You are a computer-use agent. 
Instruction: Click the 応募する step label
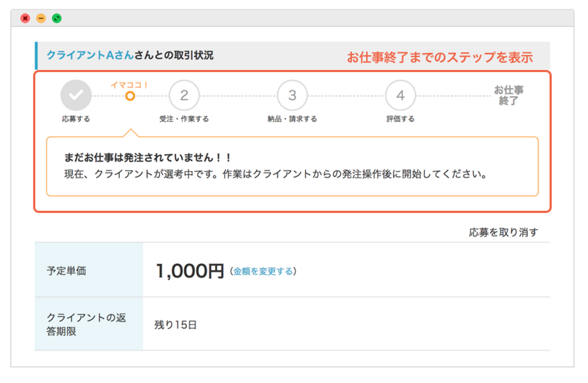76,119
